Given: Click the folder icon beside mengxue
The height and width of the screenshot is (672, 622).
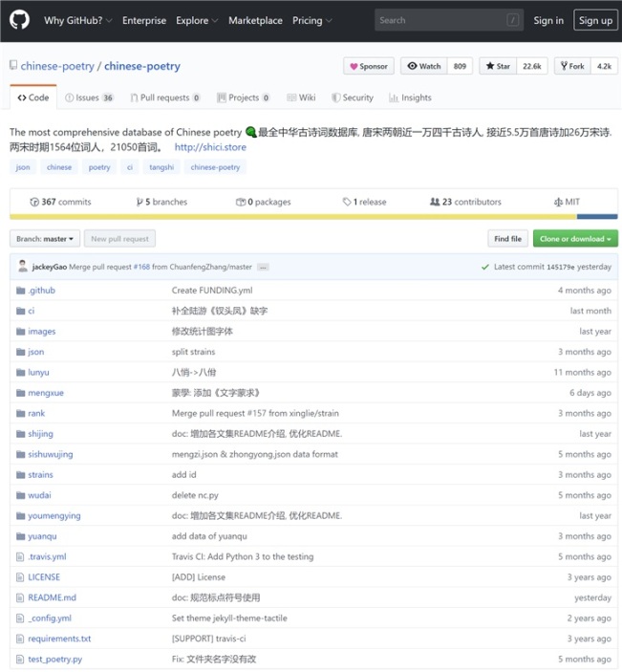Looking at the screenshot, I should pyautogui.click(x=20, y=393).
